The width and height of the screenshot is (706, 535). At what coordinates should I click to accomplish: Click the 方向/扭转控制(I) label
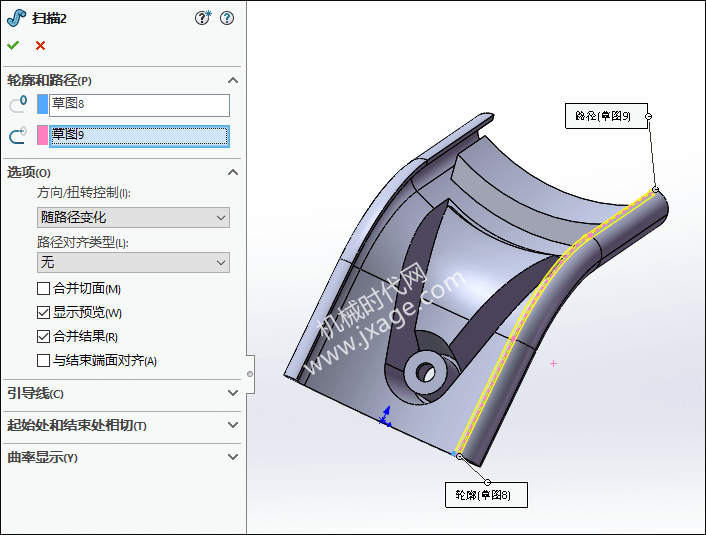[84, 193]
